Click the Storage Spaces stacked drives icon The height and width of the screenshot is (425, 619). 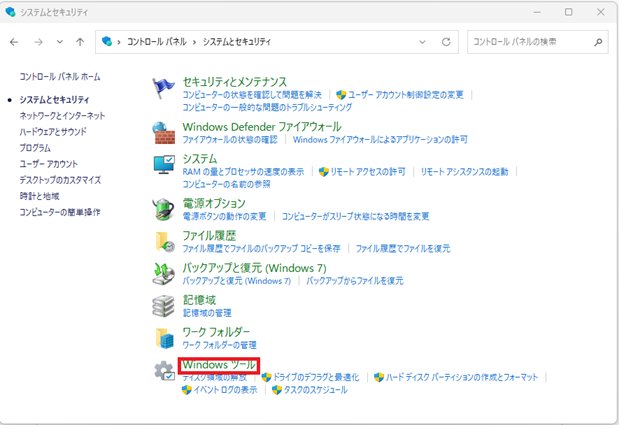tap(163, 306)
